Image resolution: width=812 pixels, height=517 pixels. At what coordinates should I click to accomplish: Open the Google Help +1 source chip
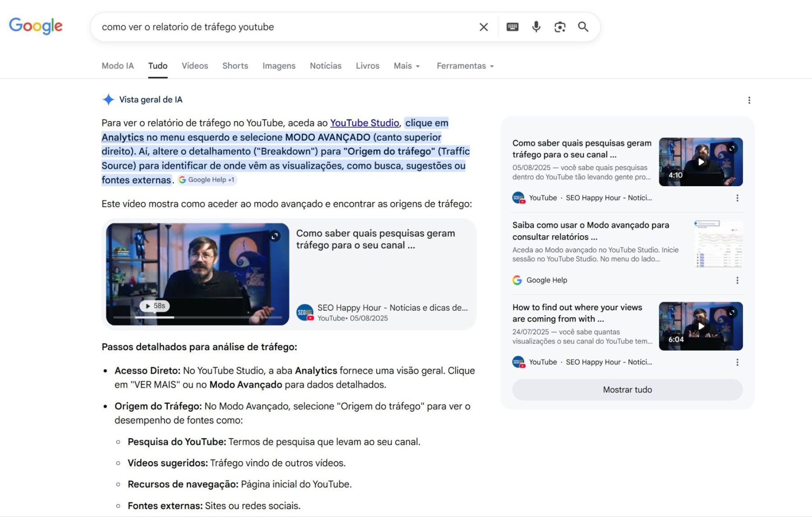click(207, 179)
